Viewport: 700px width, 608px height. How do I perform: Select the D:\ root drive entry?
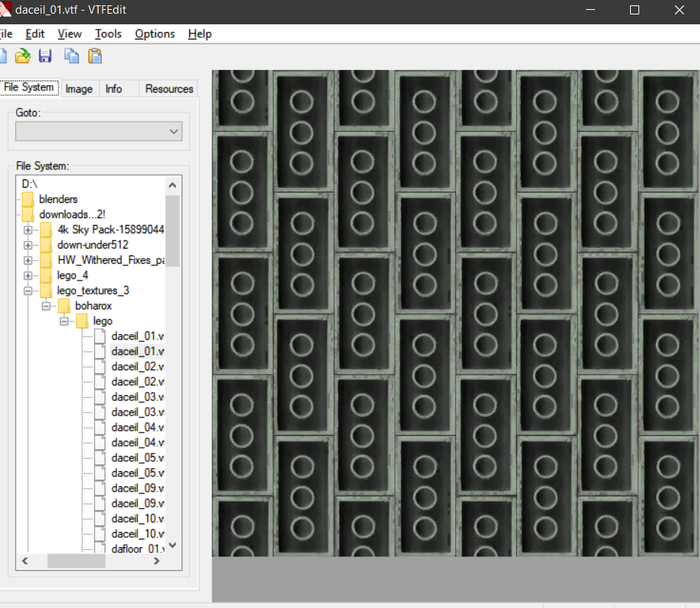point(30,184)
